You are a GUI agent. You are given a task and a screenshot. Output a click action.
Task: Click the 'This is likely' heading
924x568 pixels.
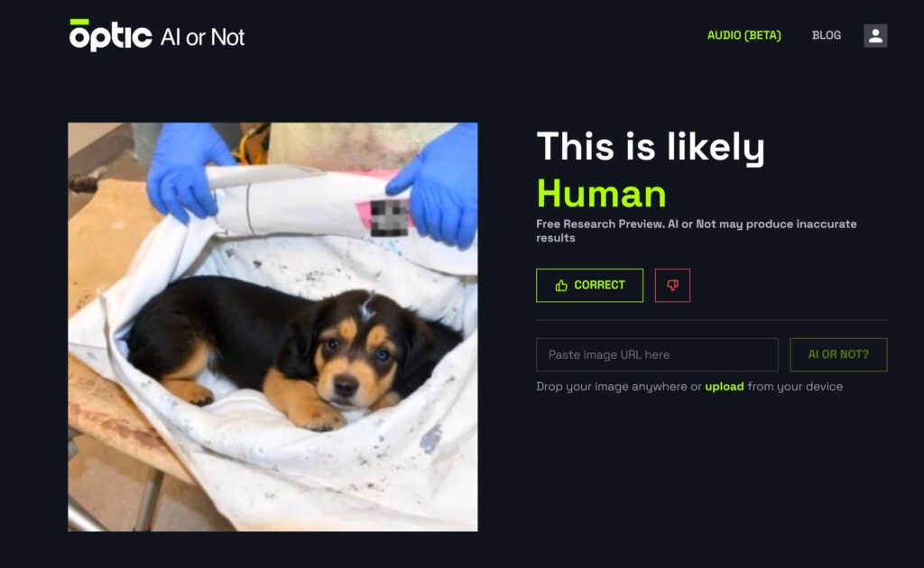651,147
